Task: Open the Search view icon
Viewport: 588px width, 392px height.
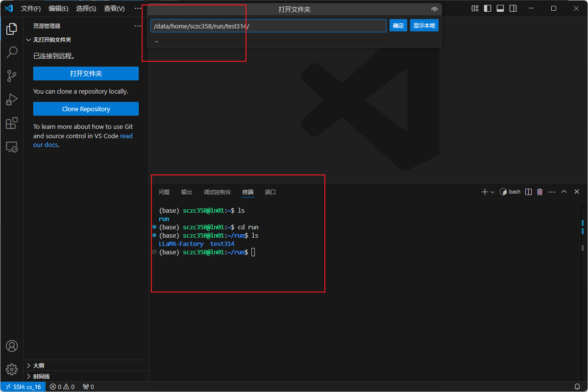Action: coord(12,52)
